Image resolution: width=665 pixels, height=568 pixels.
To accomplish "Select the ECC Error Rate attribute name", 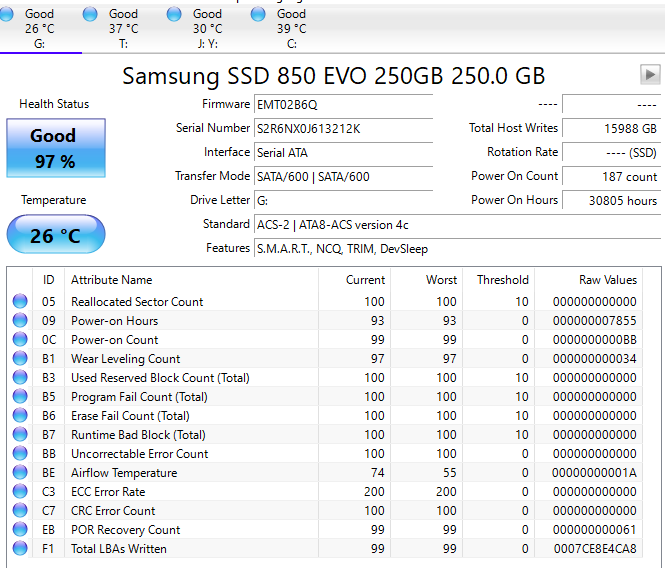I will (108, 492).
